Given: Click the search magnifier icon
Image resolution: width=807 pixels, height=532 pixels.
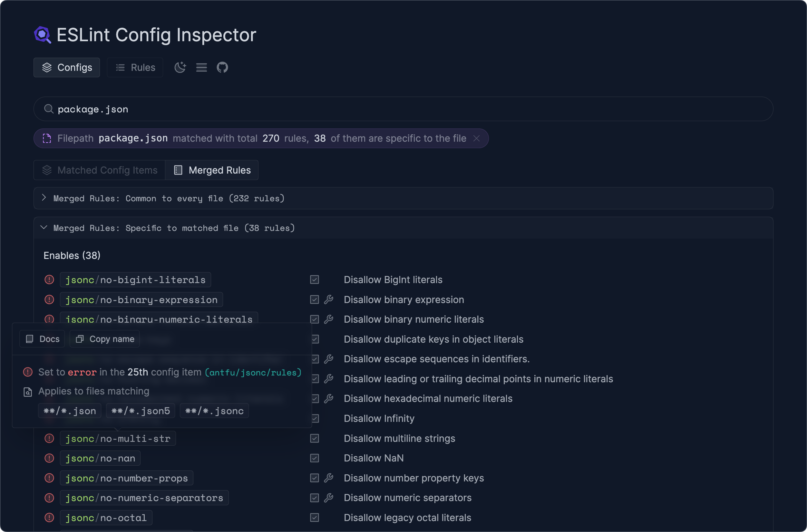Looking at the screenshot, I should (x=49, y=109).
